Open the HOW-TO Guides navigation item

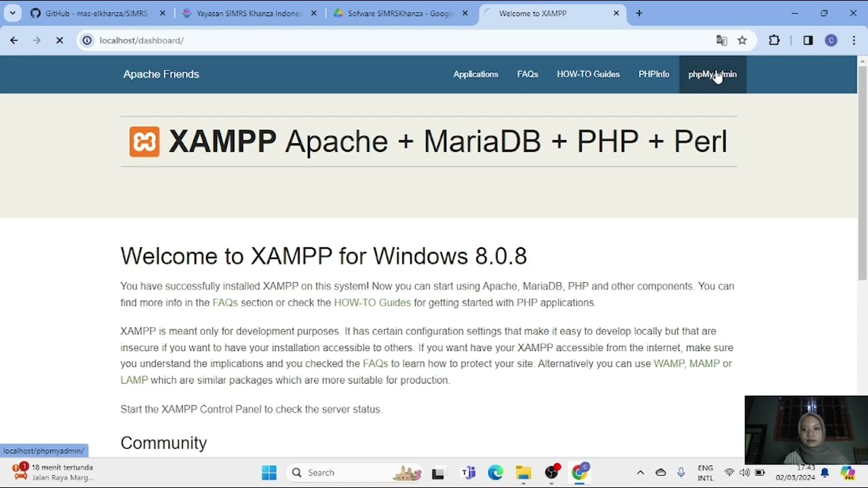(589, 75)
